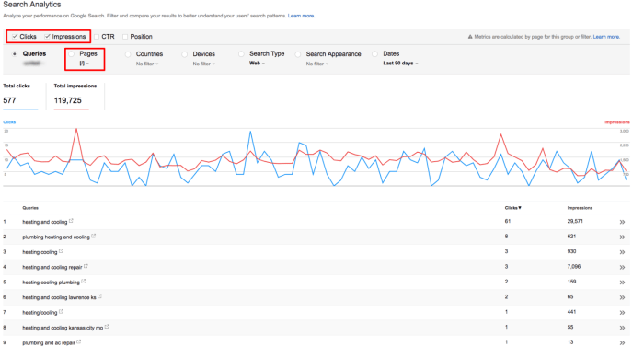644x347 pixels.
Task: Select the Total clicks tab
Action: tap(20, 97)
